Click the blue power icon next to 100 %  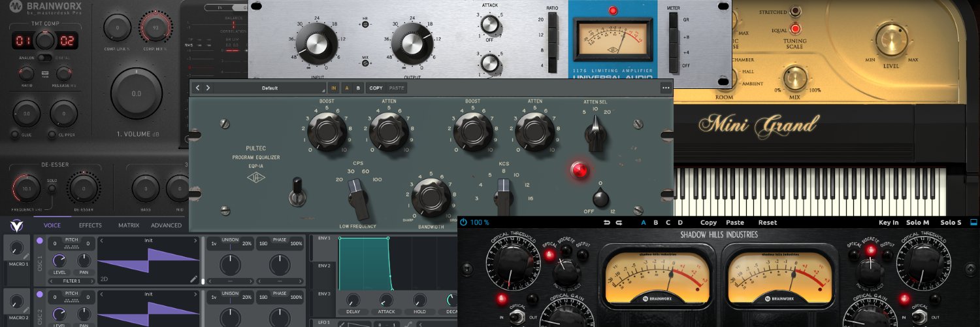point(463,222)
